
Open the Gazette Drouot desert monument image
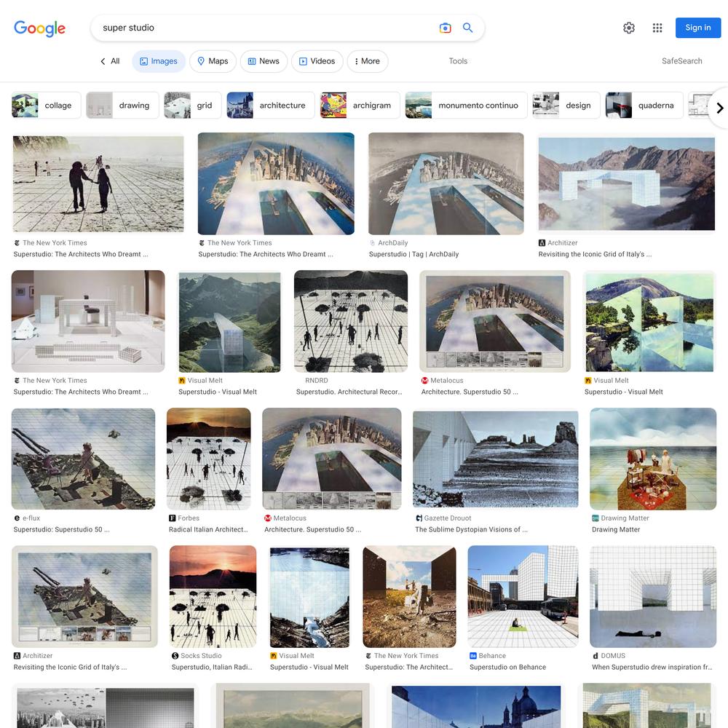point(495,459)
